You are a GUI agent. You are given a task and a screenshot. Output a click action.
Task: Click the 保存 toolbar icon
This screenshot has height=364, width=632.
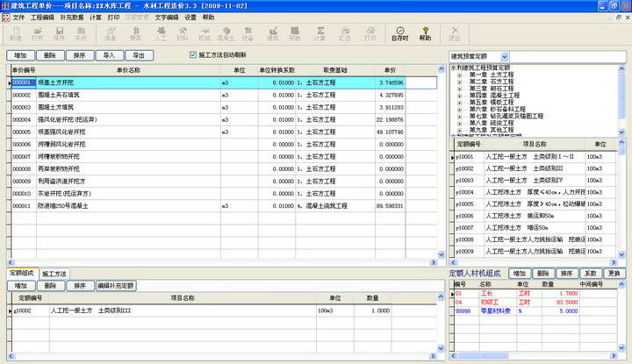point(60,35)
